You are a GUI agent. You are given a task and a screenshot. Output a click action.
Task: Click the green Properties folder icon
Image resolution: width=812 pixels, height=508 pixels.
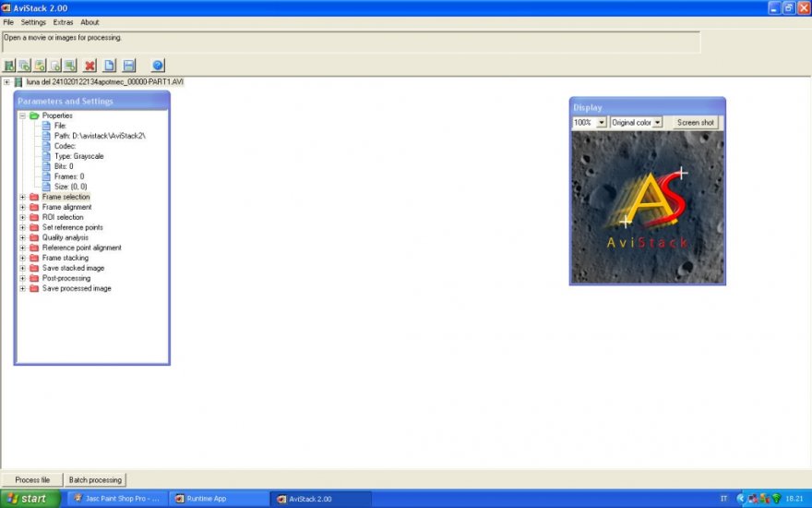pyautogui.click(x=34, y=115)
